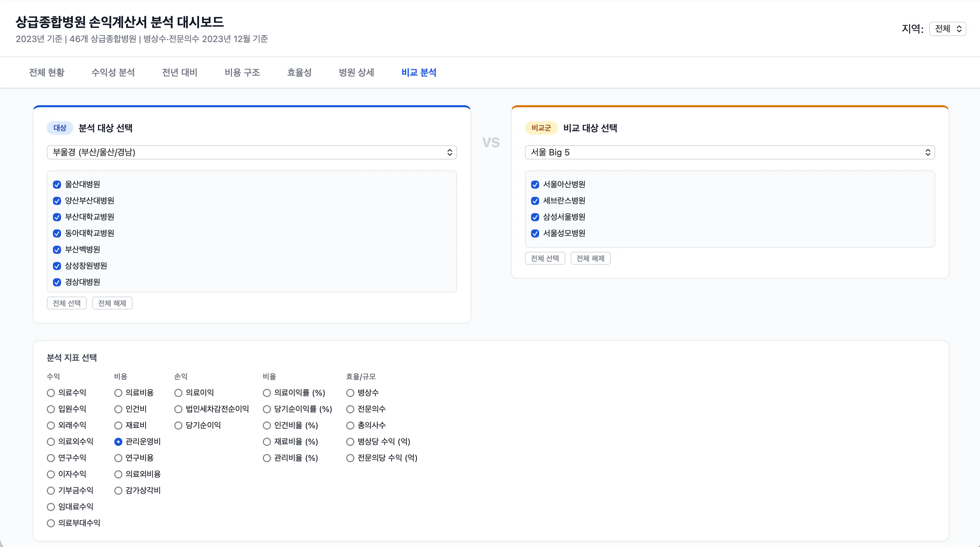Select 의료외수익 radio button
The image size is (980, 547).
(51, 442)
